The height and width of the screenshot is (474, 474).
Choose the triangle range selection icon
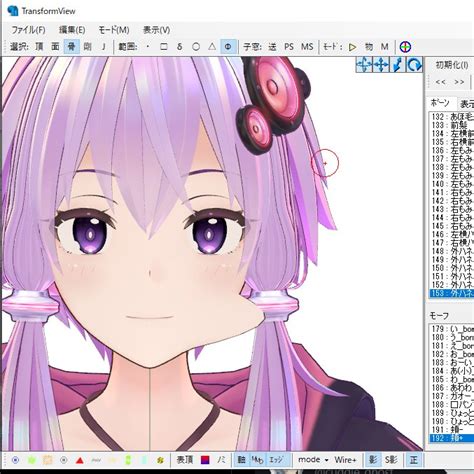[212, 47]
